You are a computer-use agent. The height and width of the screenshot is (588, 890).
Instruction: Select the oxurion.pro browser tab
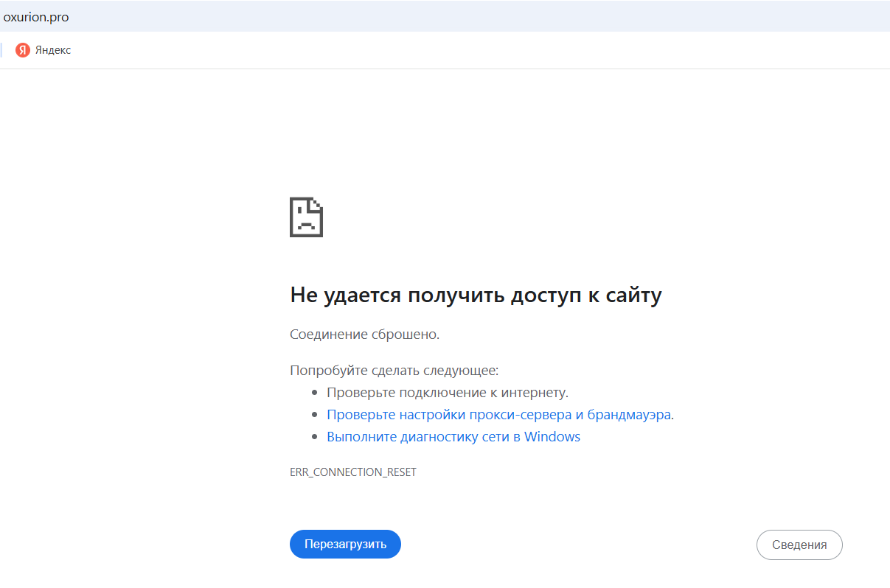click(35, 16)
